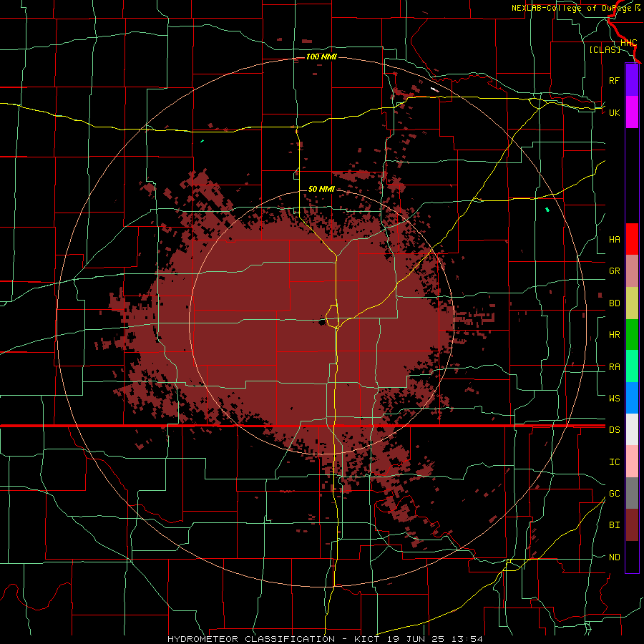Click the HYDROMETEOR CLASSIFICATION title text
644x644 pixels.
pos(251,639)
